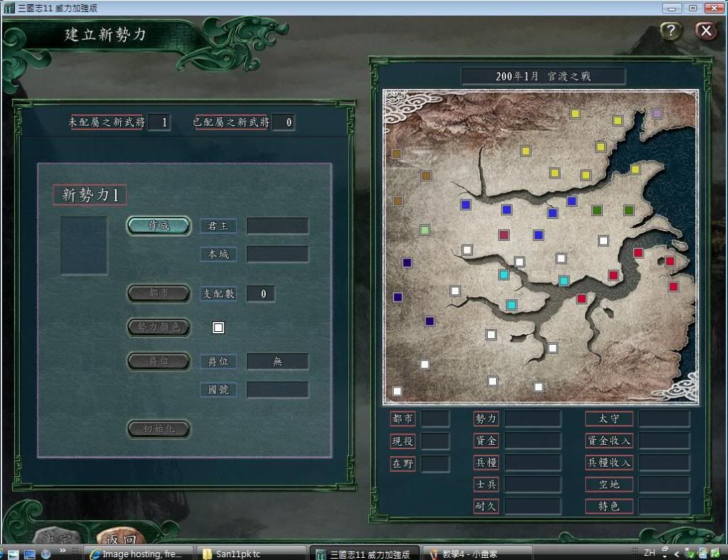This screenshot has height=560, width=728.
Task: Select the northernmost brown city marker
Action: point(397,154)
